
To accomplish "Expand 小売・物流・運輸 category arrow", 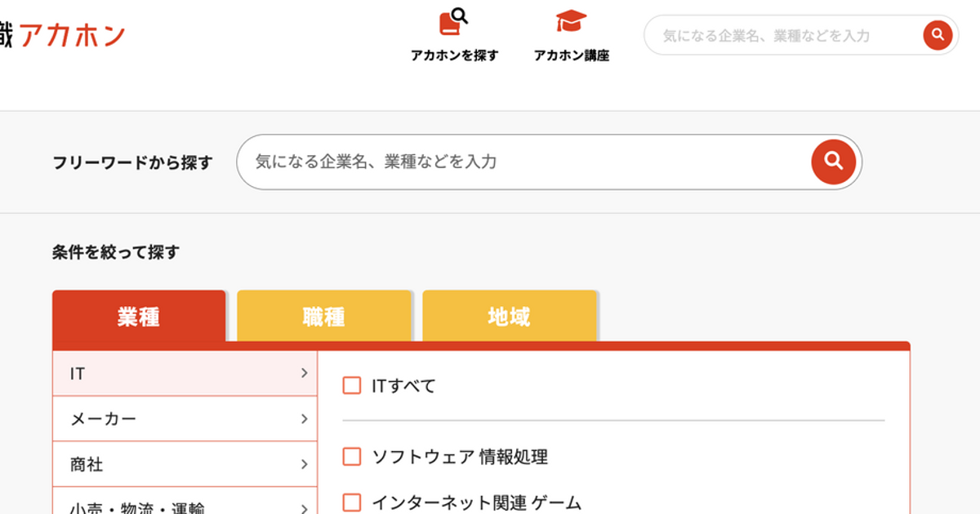I will click(x=304, y=508).
